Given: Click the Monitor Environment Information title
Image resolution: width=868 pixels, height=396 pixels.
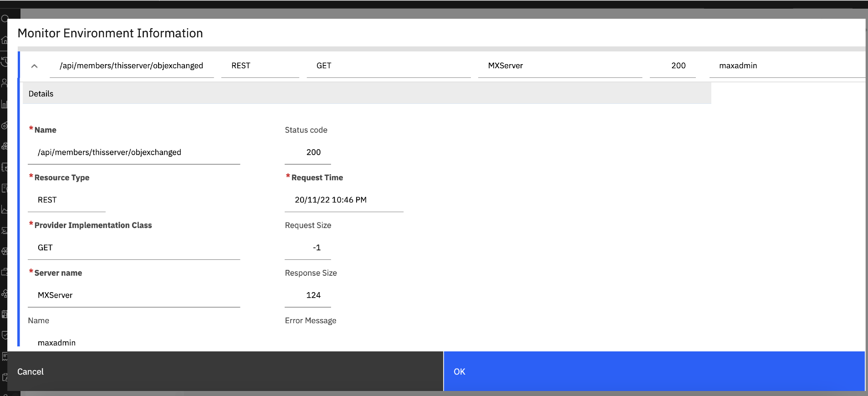Looking at the screenshot, I should [110, 33].
